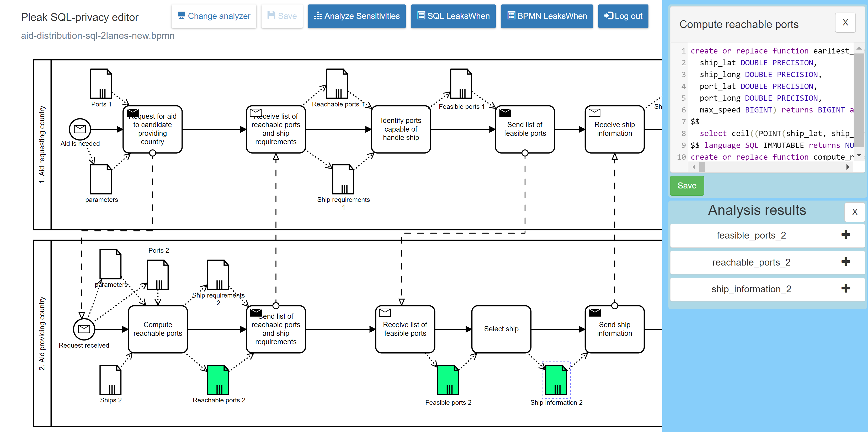Viewport: 868px width, 432px height.
Task: Select the green Feasible ports 2 data object
Action: point(448,380)
